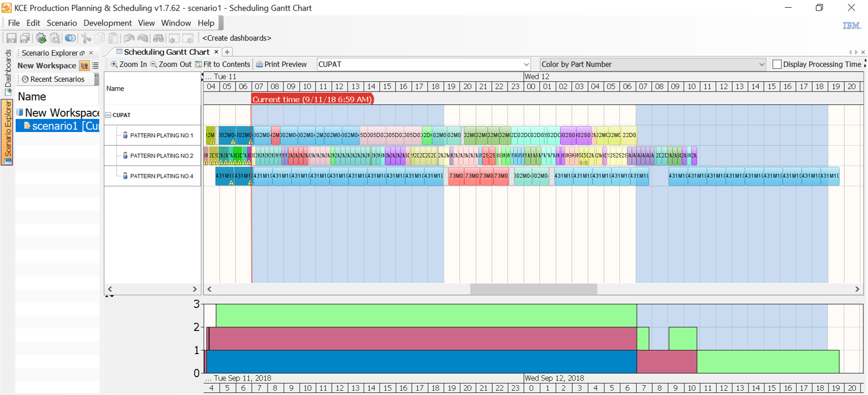Switch to the Scheduling Gantt Chart tab

pyautogui.click(x=167, y=52)
